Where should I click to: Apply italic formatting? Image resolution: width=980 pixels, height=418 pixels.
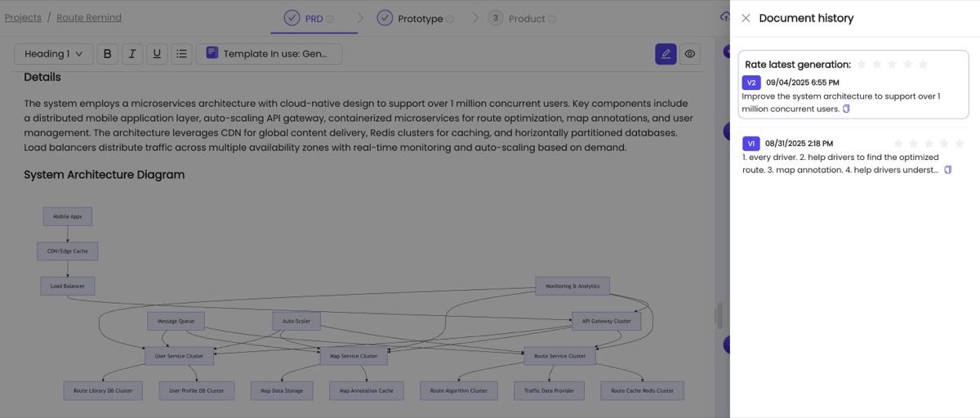tap(132, 54)
